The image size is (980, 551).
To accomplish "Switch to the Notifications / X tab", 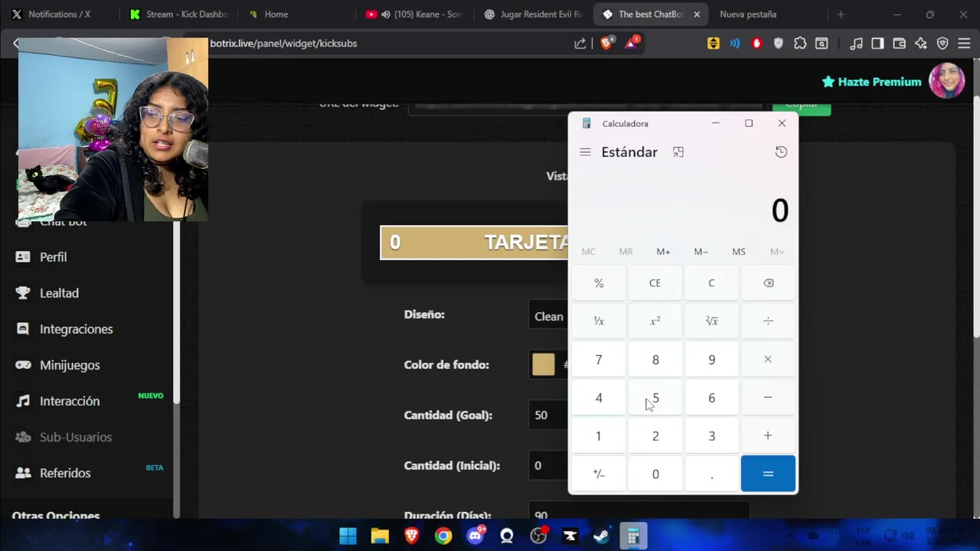I will (59, 14).
